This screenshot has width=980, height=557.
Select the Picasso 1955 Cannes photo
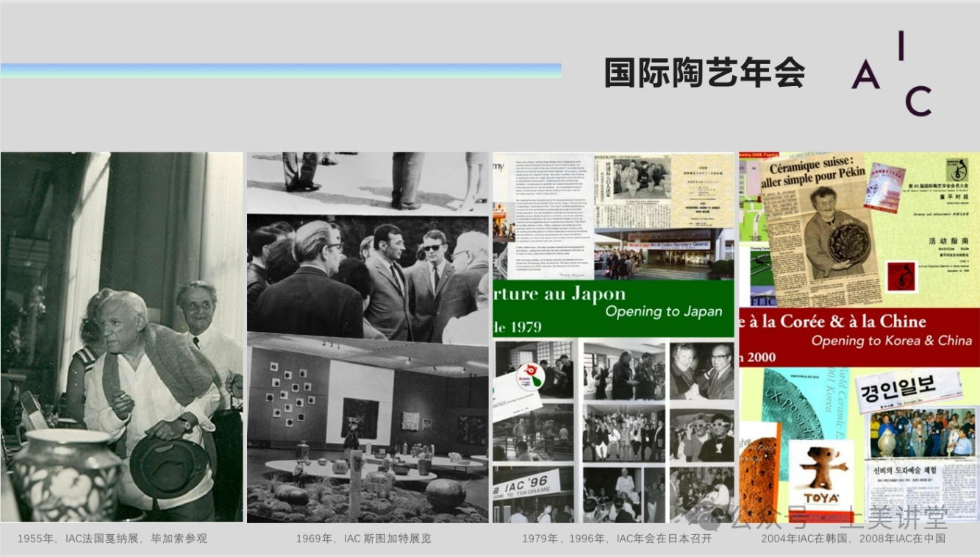(x=121, y=337)
